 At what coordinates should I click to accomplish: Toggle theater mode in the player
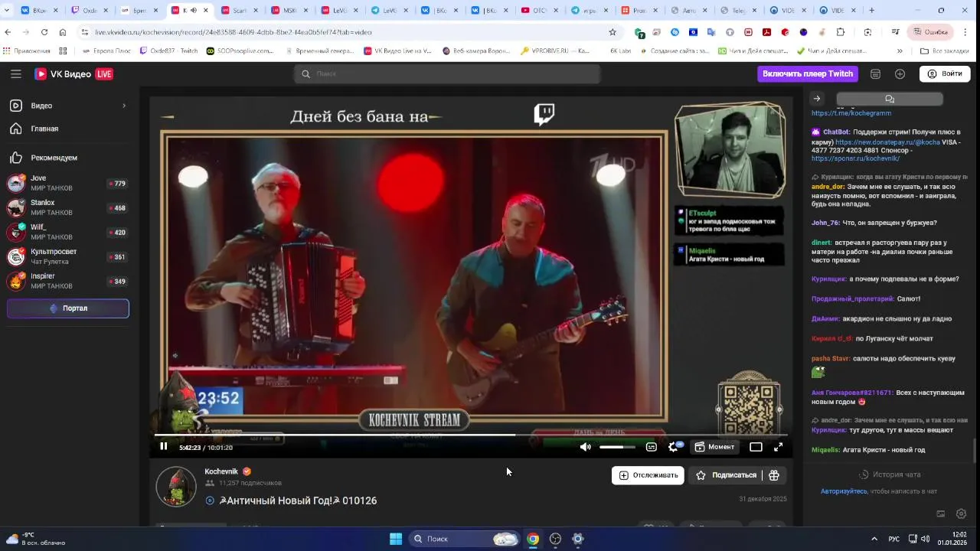click(x=756, y=447)
